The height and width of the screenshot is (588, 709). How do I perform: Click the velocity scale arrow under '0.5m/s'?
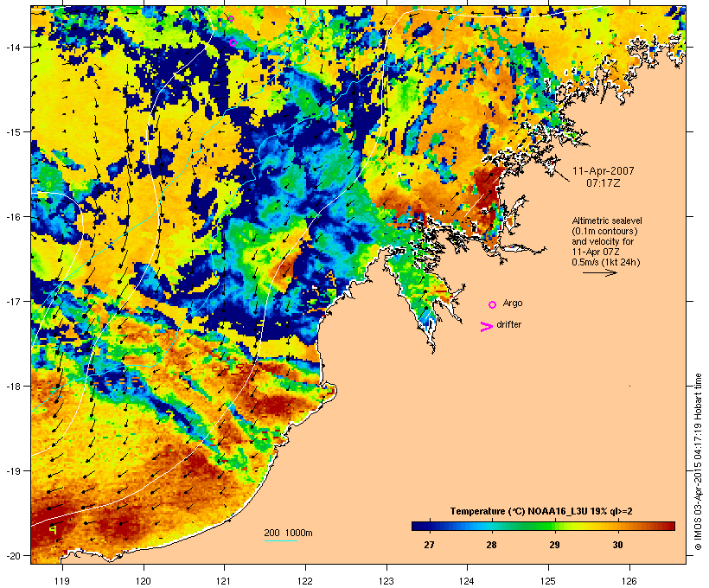pos(599,272)
